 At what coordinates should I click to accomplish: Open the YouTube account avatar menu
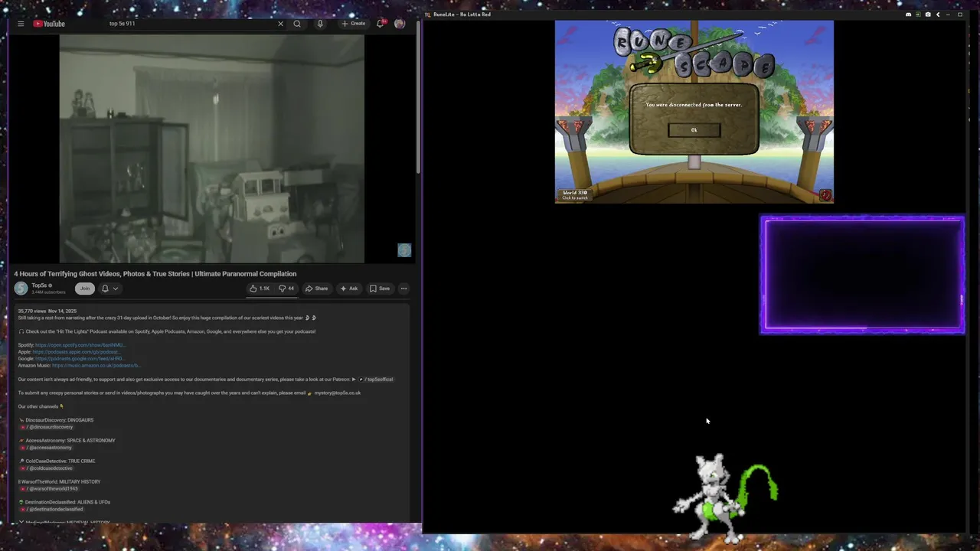pos(400,24)
